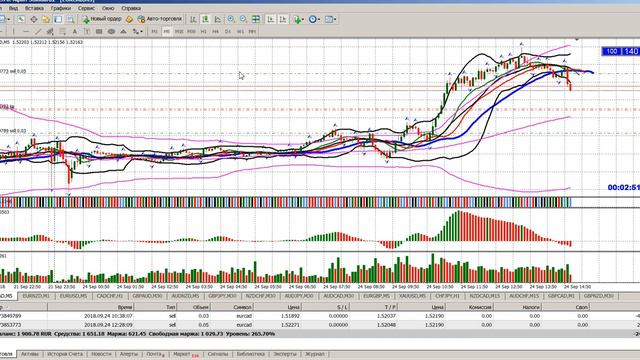Zoom out on the chart
The image size is (640, 360).
coord(243,19)
